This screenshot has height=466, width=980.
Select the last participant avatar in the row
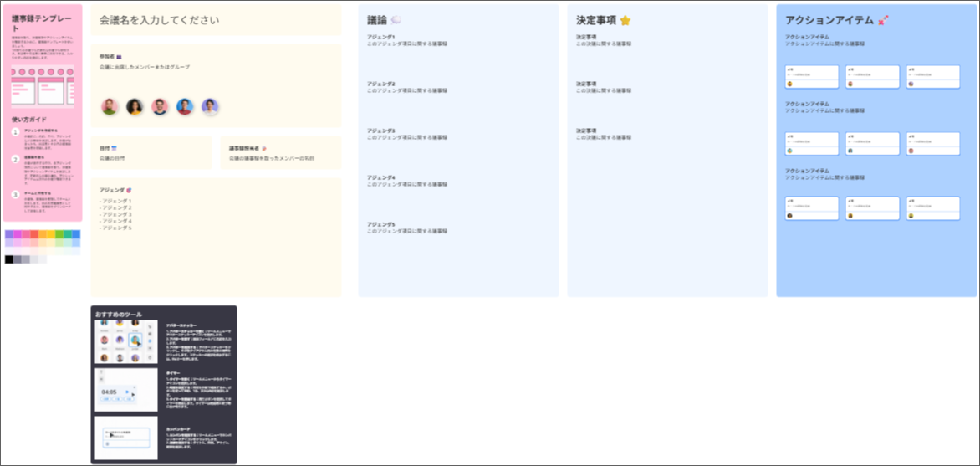pos(210,107)
